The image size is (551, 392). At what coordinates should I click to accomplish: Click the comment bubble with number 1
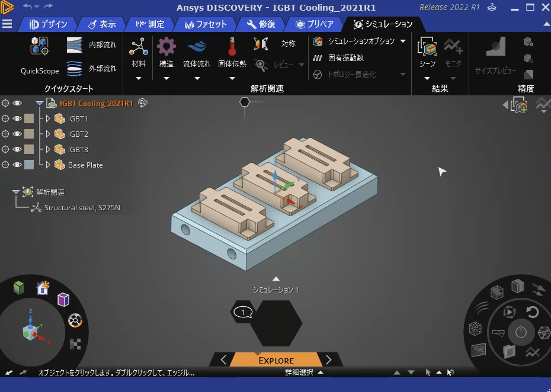(243, 312)
